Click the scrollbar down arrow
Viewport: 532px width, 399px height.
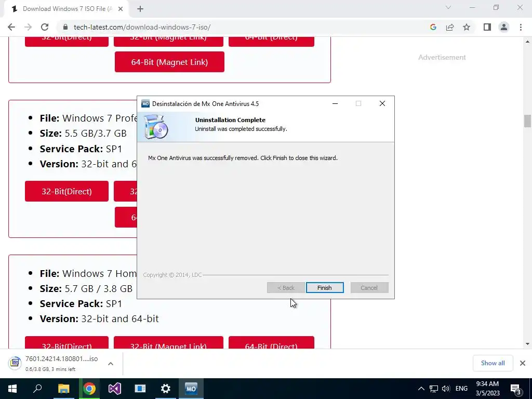[527, 344]
